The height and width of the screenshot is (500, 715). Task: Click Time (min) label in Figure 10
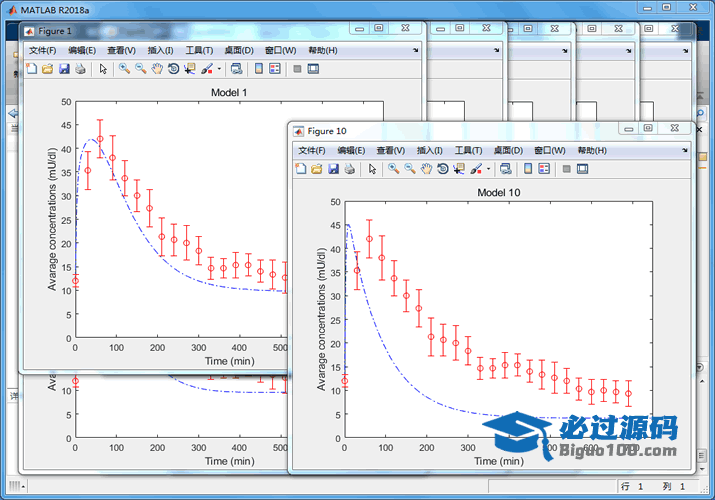(x=499, y=461)
